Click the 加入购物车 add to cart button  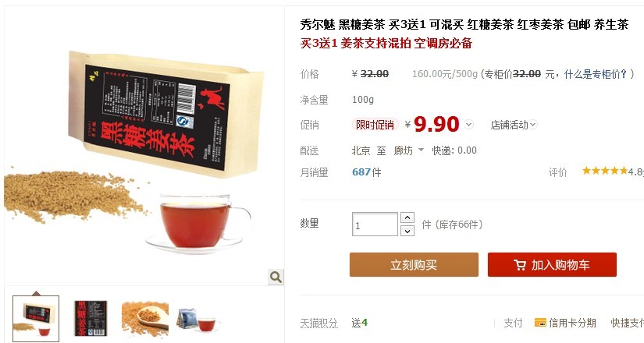click(x=552, y=264)
